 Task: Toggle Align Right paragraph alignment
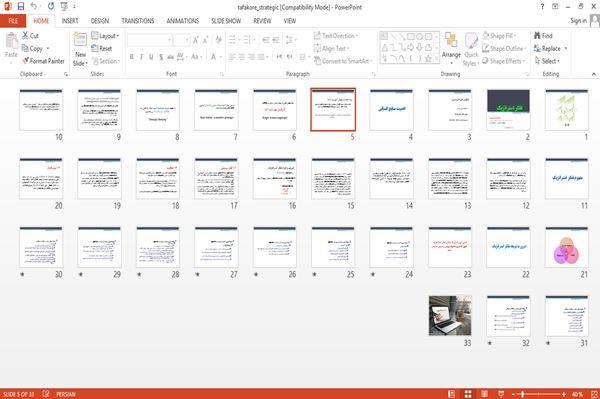pos(251,57)
